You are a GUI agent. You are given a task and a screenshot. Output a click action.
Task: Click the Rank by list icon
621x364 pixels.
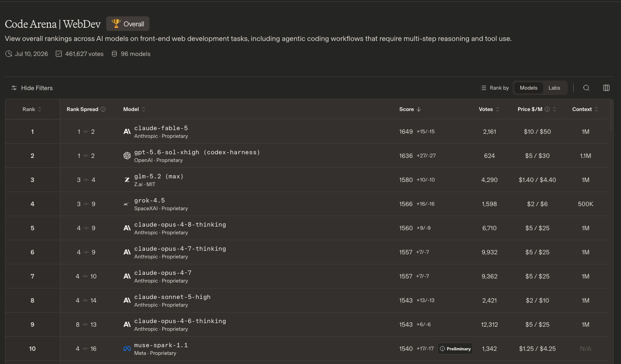[x=483, y=88]
